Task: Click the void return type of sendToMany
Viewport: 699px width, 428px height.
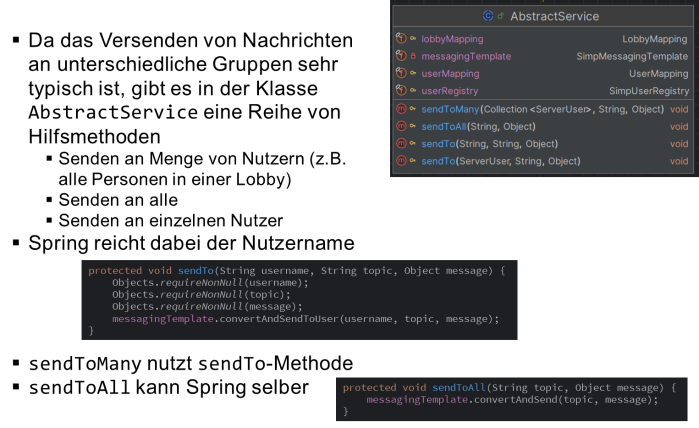Action: [x=679, y=109]
